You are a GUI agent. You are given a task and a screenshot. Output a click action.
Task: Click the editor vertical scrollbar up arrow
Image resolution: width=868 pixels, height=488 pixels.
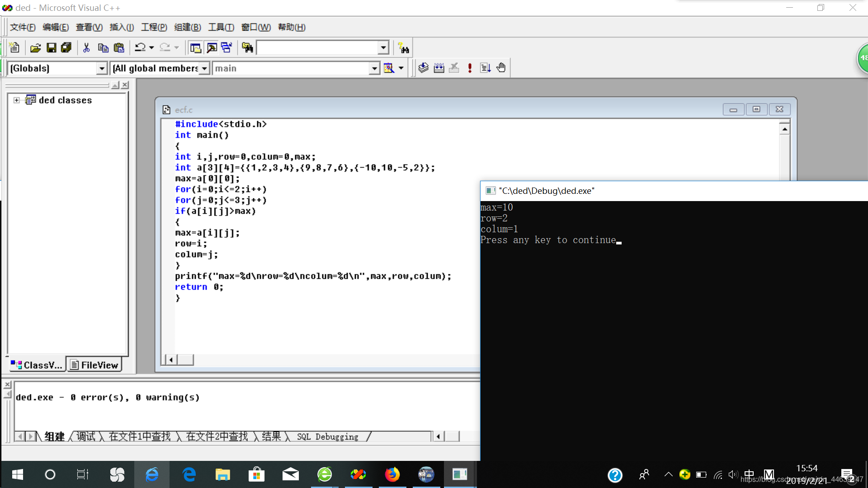click(784, 129)
